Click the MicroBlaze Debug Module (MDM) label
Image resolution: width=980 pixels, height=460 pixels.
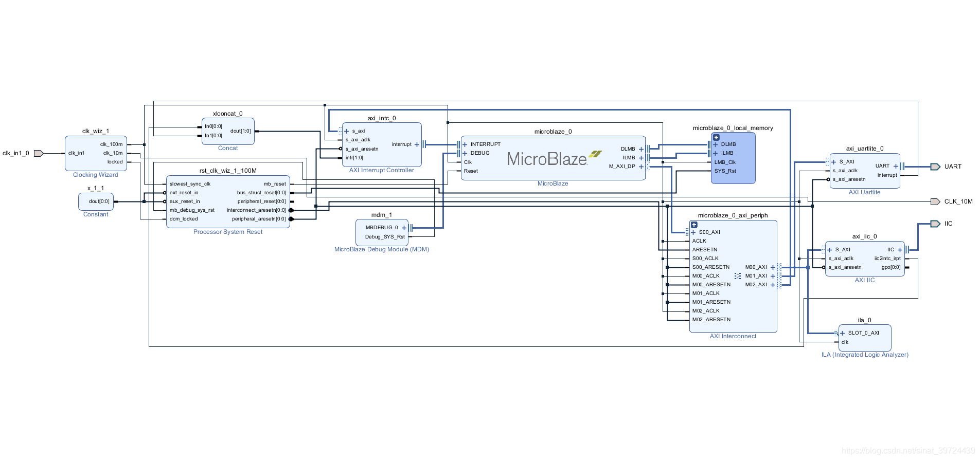coord(382,249)
